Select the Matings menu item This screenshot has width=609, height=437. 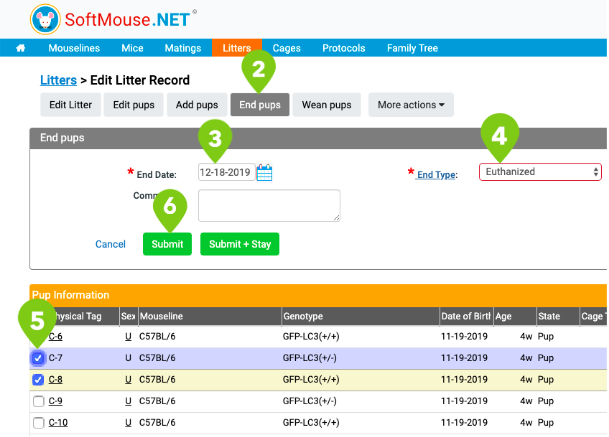pos(183,48)
